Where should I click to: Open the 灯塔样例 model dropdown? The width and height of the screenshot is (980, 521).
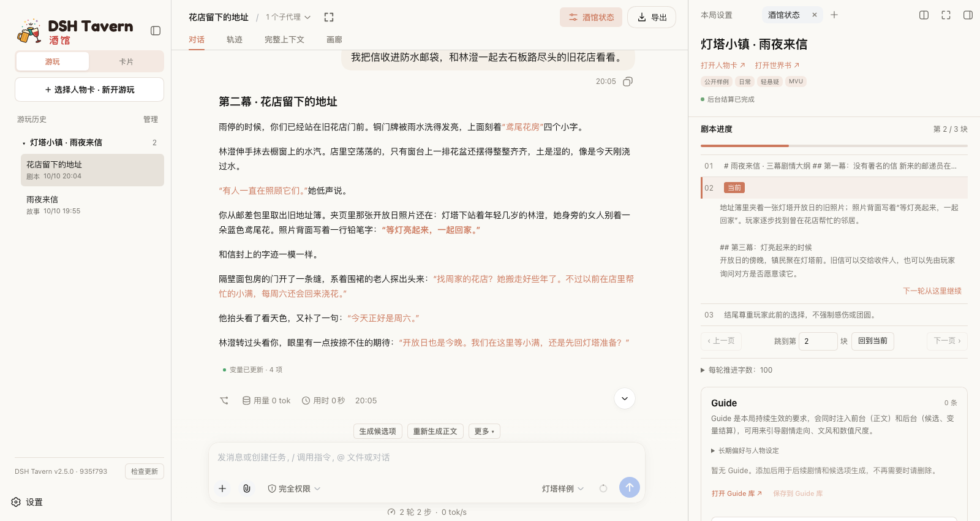(563, 489)
